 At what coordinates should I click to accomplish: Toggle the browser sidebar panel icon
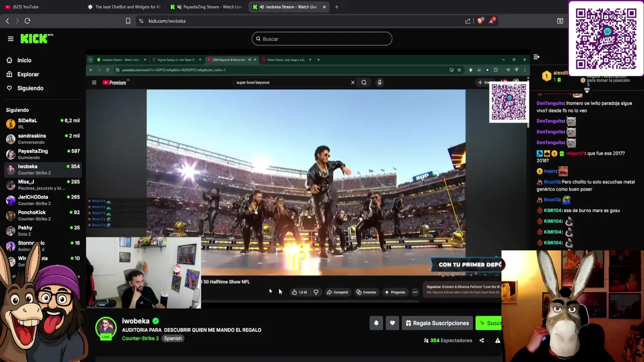560,21
